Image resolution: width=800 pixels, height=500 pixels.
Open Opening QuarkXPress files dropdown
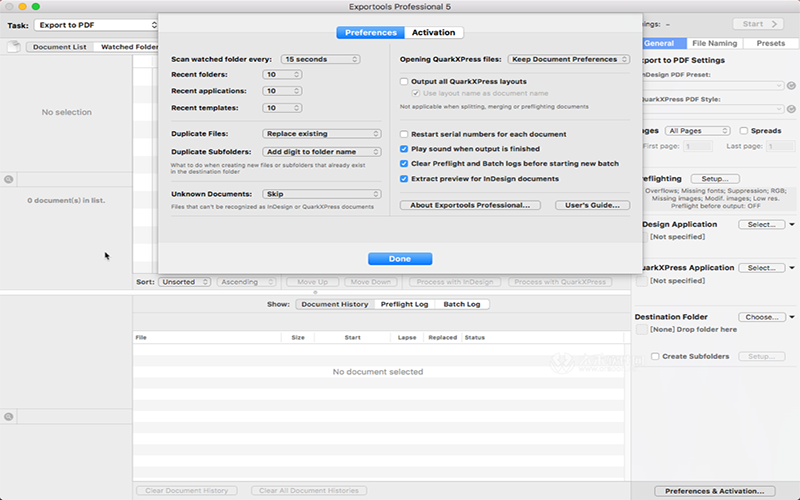(569, 59)
